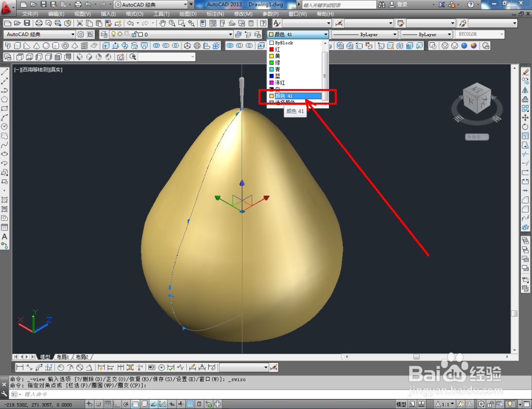
Task: Open the linetype ByLayer dropdown
Action: tap(395, 34)
